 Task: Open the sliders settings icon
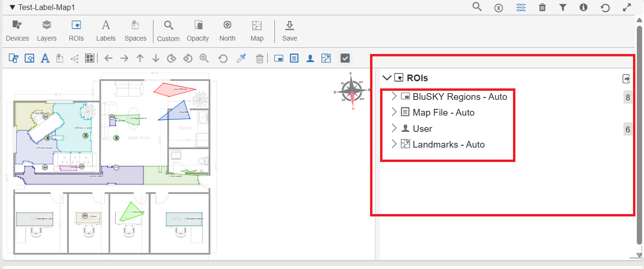click(x=521, y=7)
